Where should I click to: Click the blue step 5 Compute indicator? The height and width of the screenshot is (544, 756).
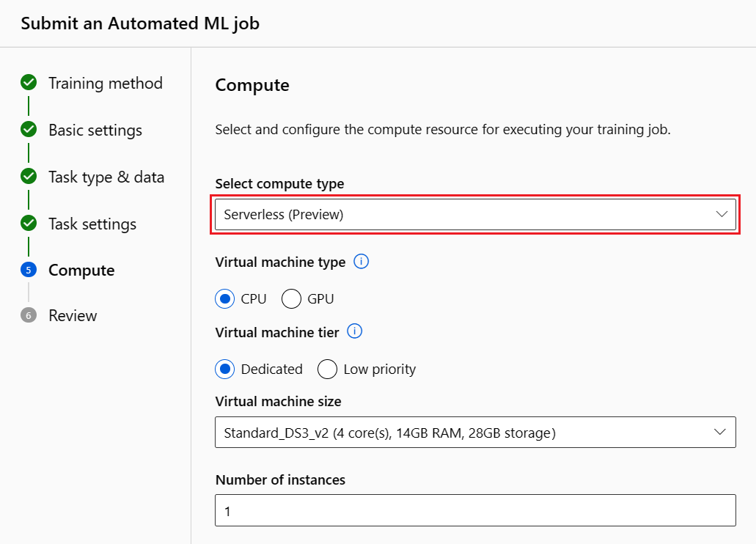tap(29, 270)
